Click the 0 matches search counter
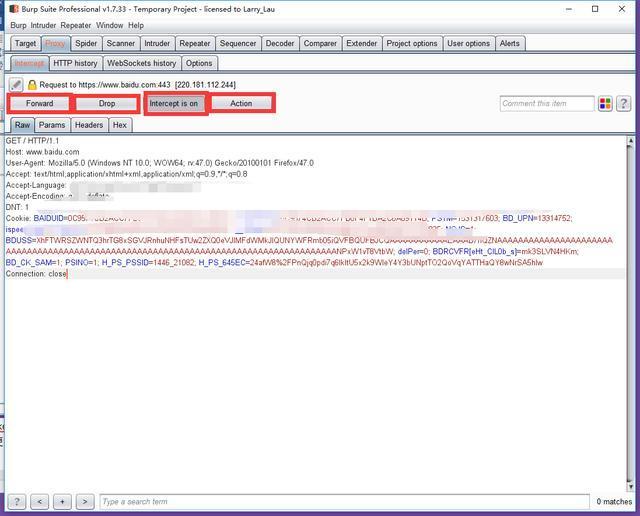The image size is (640, 516). click(614, 501)
